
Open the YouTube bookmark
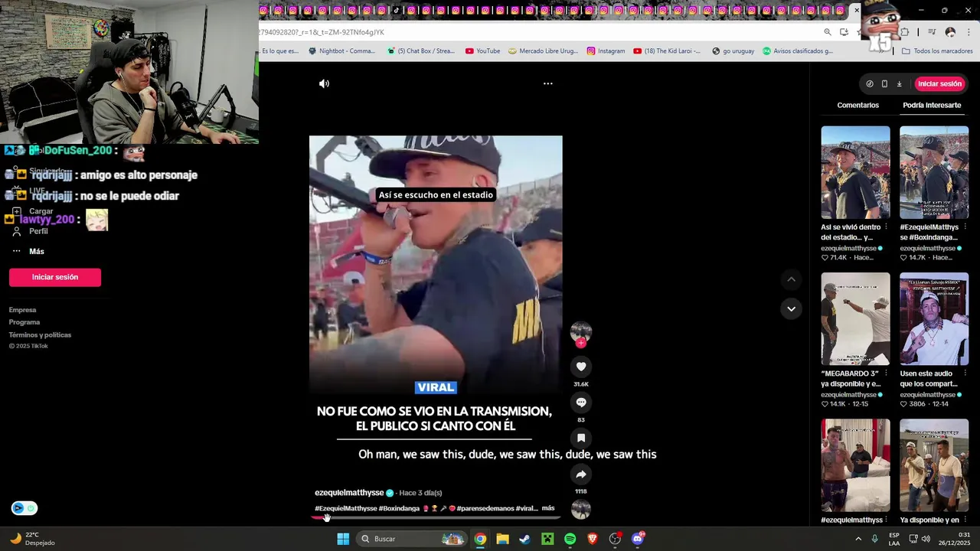pyautogui.click(x=482, y=51)
